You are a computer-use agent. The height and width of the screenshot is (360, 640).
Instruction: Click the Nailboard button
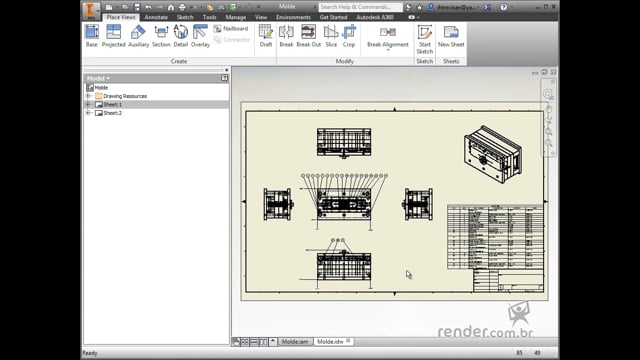(x=231, y=29)
